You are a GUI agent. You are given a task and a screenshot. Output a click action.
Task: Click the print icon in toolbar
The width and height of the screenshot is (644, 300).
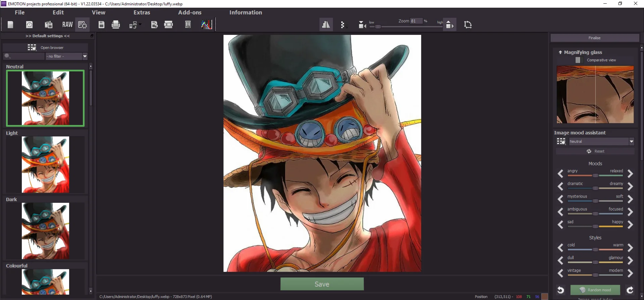pos(116,24)
